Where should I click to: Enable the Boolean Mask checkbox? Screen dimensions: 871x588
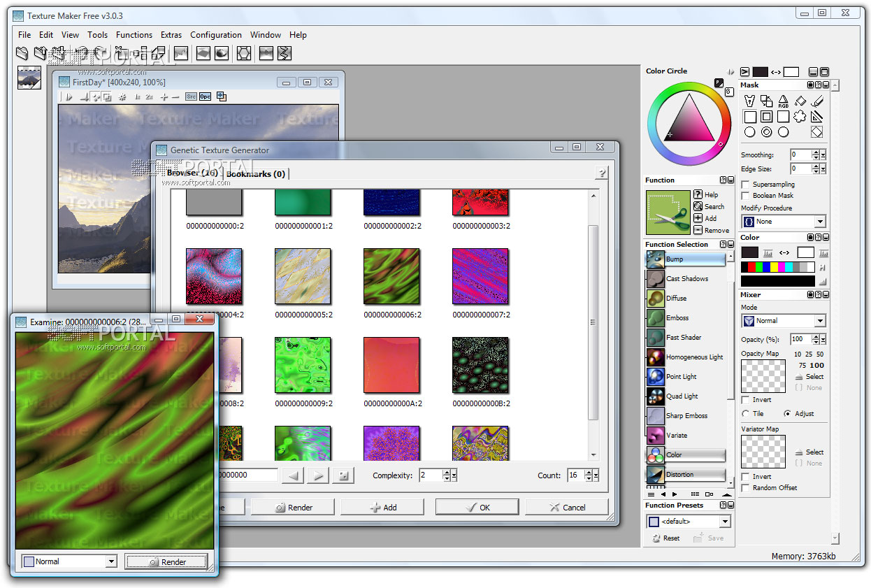tap(745, 196)
